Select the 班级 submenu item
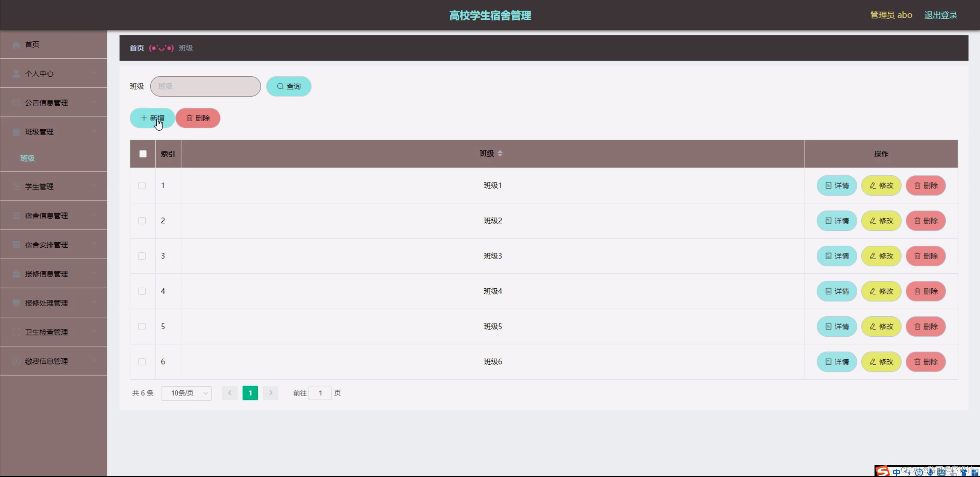Viewport: 980px width, 477px height. pyautogui.click(x=28, y=158)
